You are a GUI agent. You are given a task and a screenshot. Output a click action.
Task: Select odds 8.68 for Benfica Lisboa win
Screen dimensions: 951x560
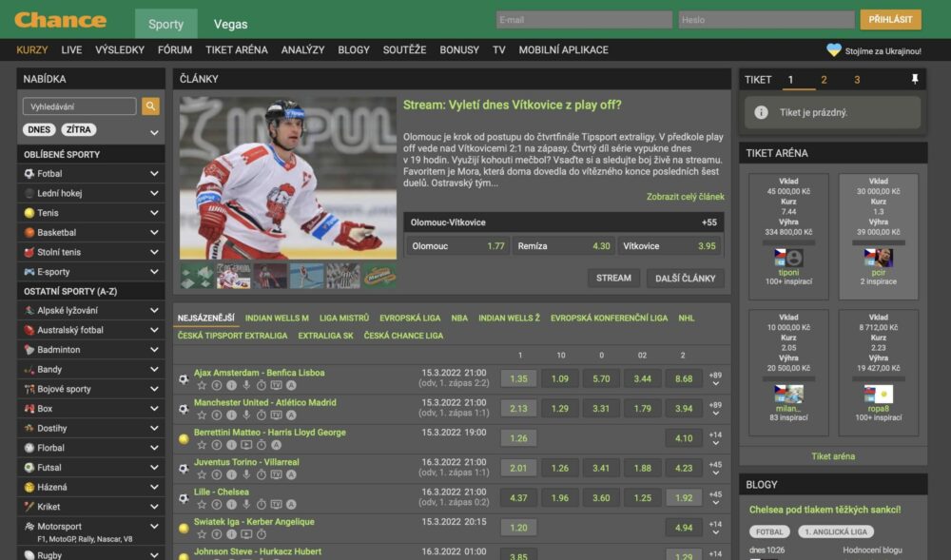684,378
